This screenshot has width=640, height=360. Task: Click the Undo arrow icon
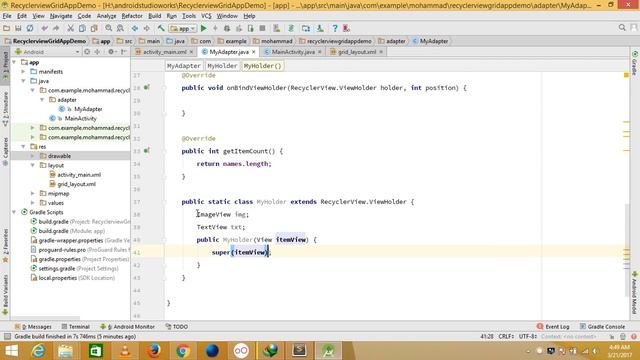(x=44, y=28)
